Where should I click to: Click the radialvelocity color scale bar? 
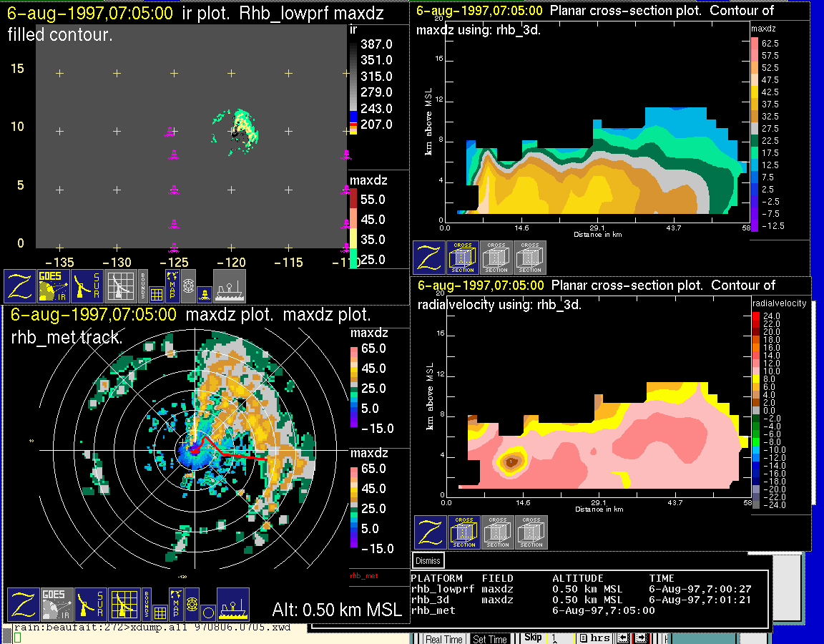click(756, 410)
